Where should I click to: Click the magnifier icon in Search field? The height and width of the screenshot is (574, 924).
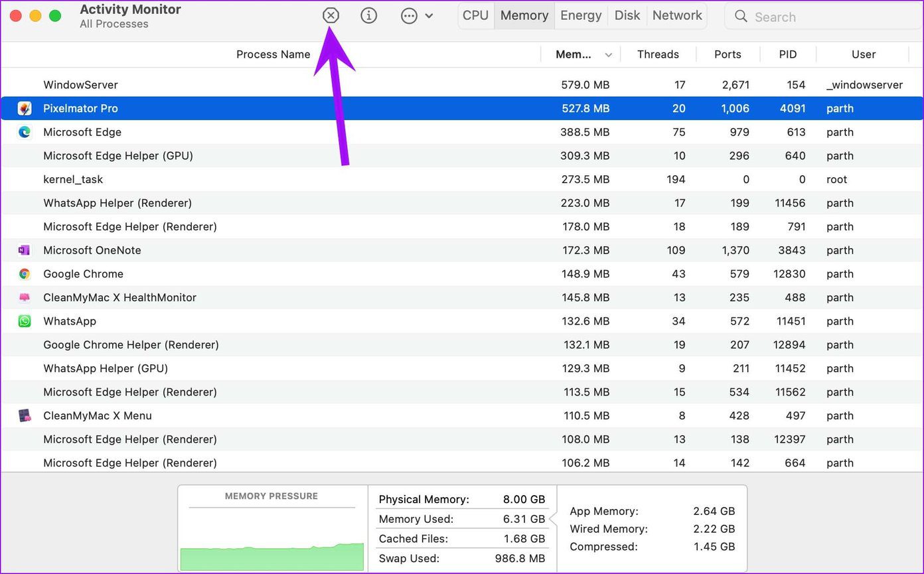pos(741,17)
